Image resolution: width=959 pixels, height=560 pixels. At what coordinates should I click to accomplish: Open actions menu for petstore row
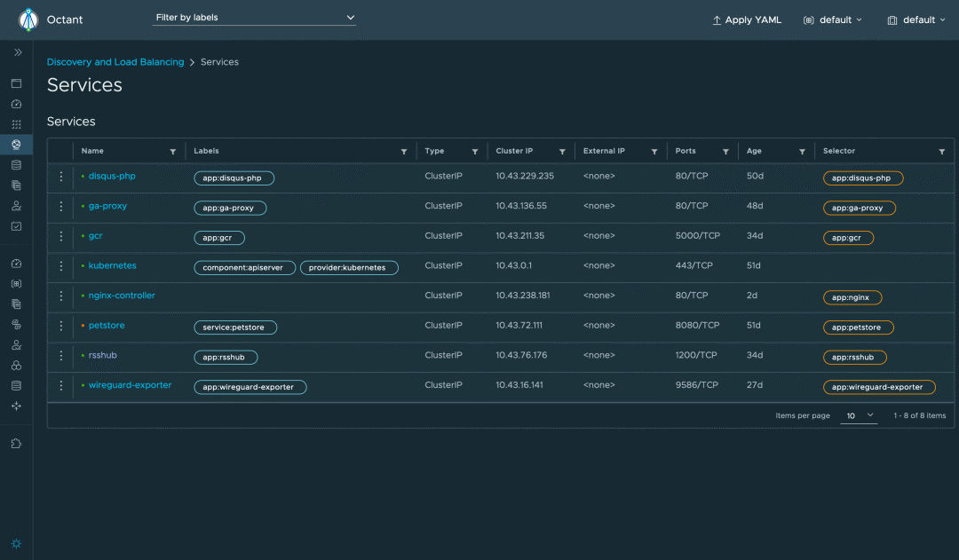pos(60,325)
